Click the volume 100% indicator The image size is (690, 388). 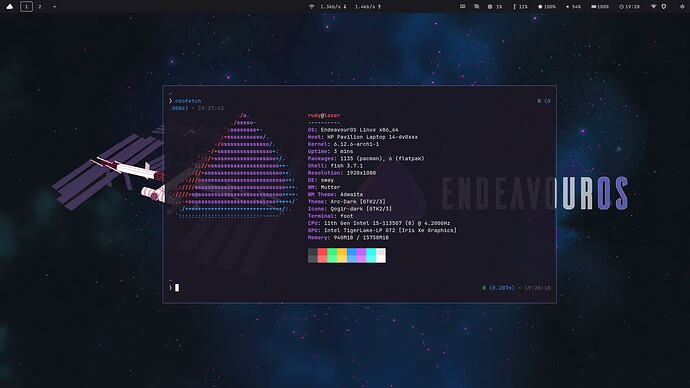coord(547,7)
